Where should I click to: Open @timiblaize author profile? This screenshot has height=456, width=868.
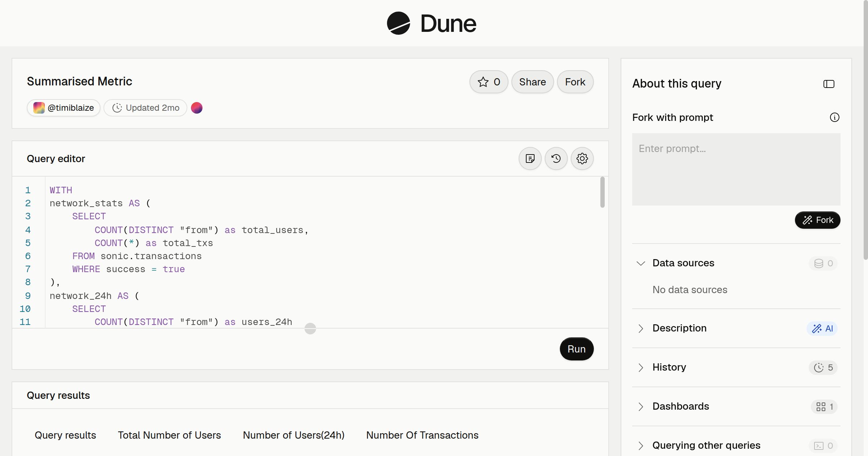64,108
